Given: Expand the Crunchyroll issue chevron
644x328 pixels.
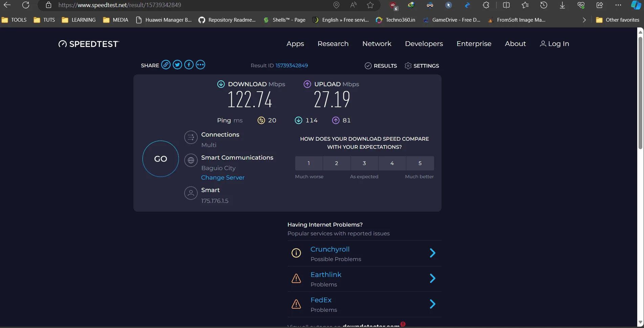Looking at the screenshot, I should click(x=432, y=253).
